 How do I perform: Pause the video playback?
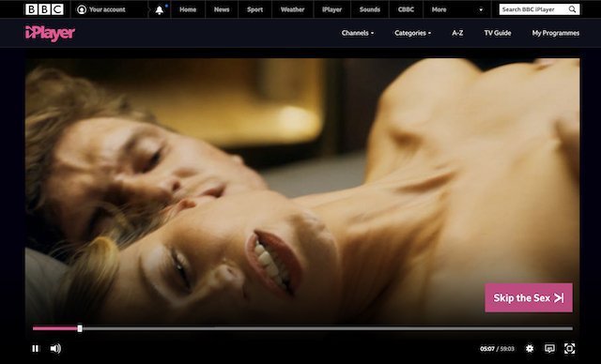[36, 348]
